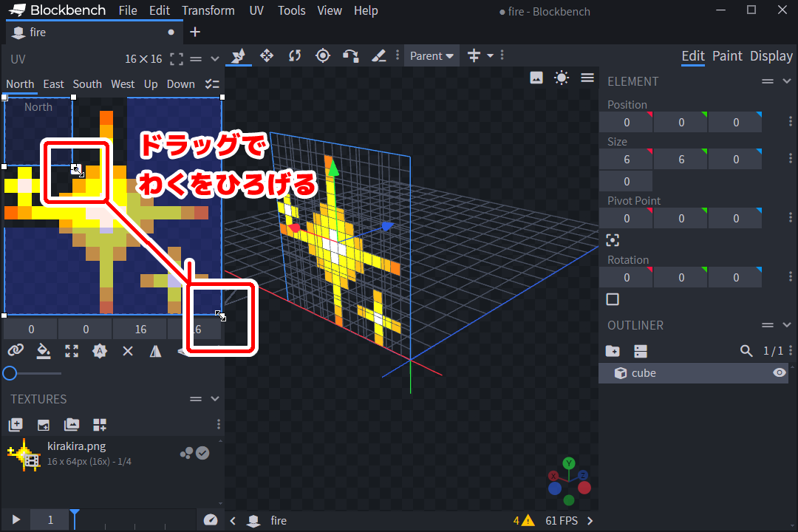Switch to the South face tab

coord(87,84)
